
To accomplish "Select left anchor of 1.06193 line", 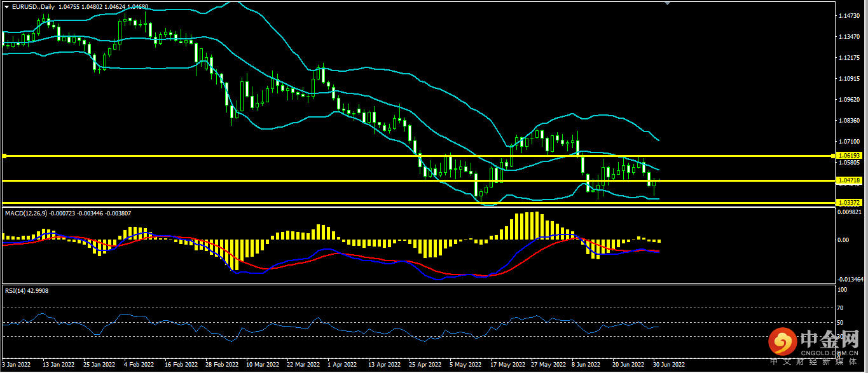I will (x=4, y=156).
